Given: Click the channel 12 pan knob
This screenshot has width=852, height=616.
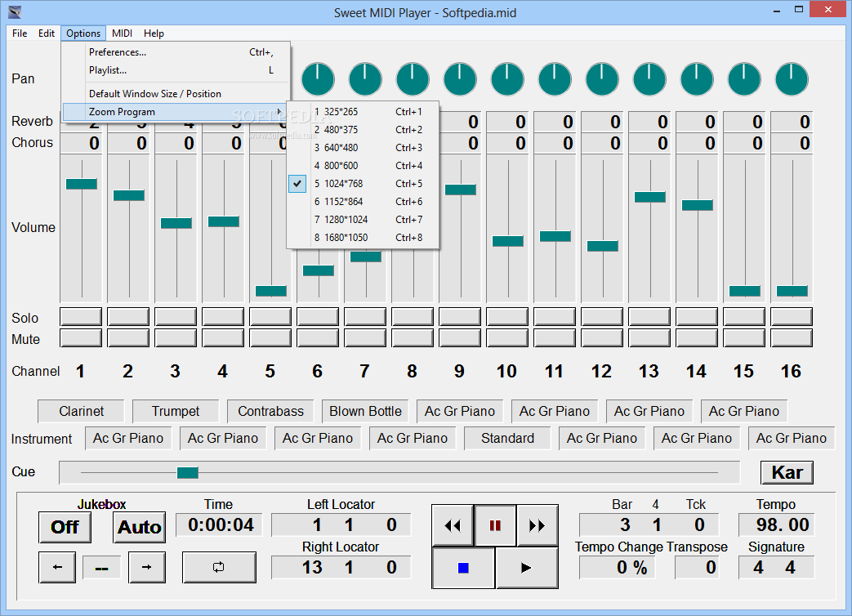Looking at the screenshot, I should point(602,78).
